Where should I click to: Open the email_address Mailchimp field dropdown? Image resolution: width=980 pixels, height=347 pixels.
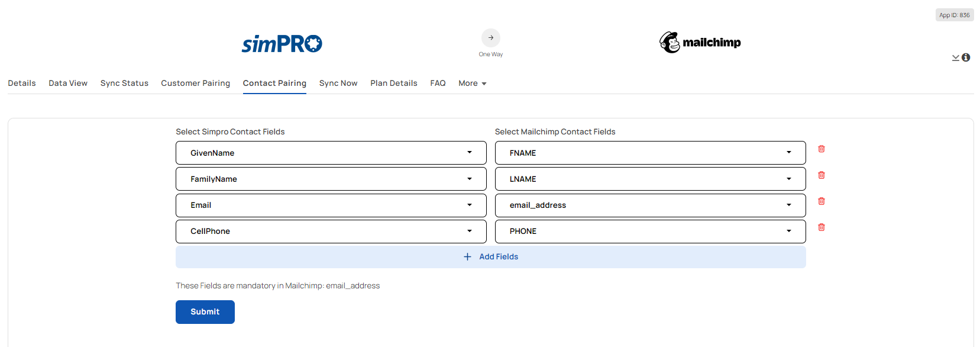point(651,205)
